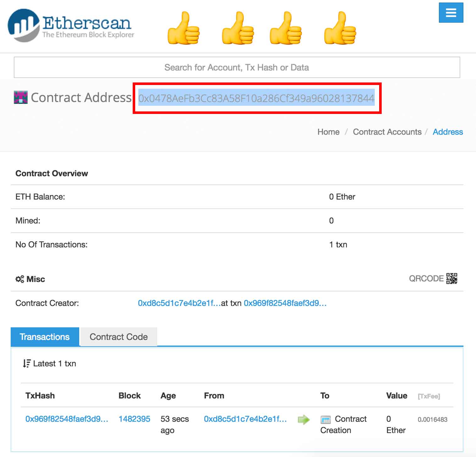Click the gears icon next to Misc

point(19,279)
